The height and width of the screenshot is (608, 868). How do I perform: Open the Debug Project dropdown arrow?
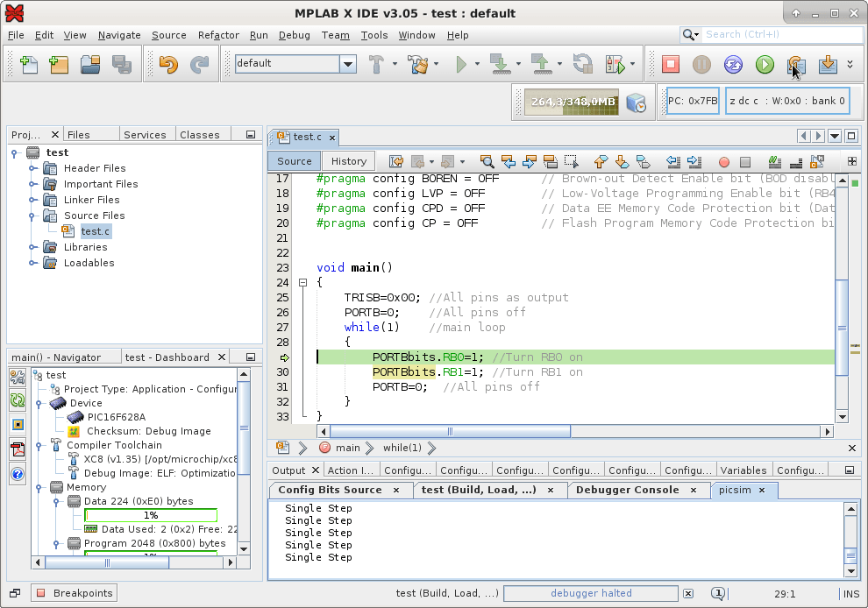coord(632,64)
